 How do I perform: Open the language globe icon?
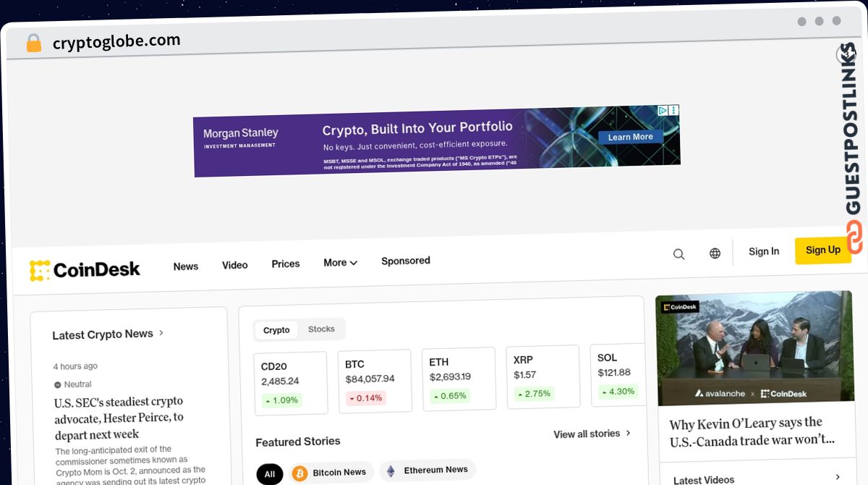pyautogui.click(x=715, y=253)
